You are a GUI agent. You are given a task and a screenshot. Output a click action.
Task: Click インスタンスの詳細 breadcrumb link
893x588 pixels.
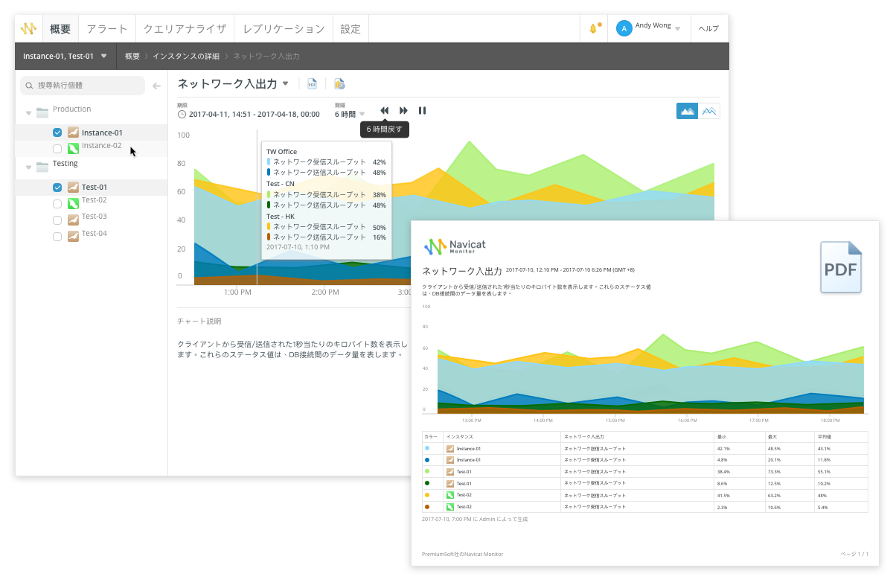point(186,56)
